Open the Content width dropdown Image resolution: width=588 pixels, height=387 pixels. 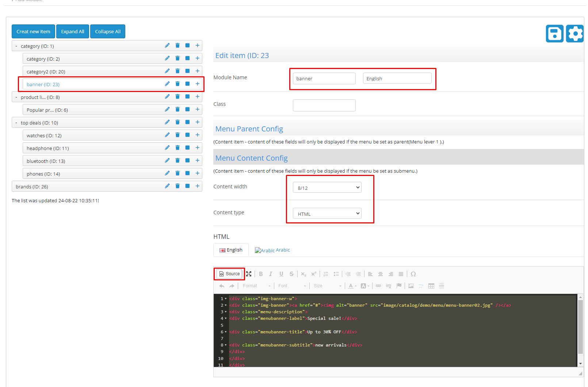click(x=327, y=188)
